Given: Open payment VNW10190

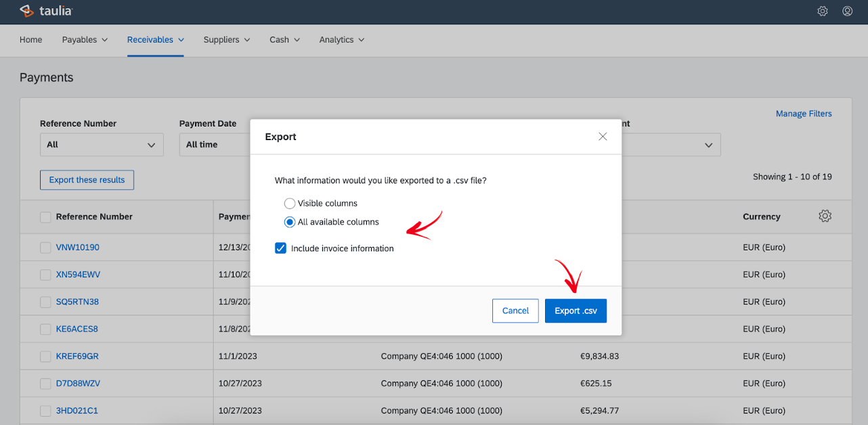Looking at the screenshot, I should pyautogui.click(x=78, y=248).
